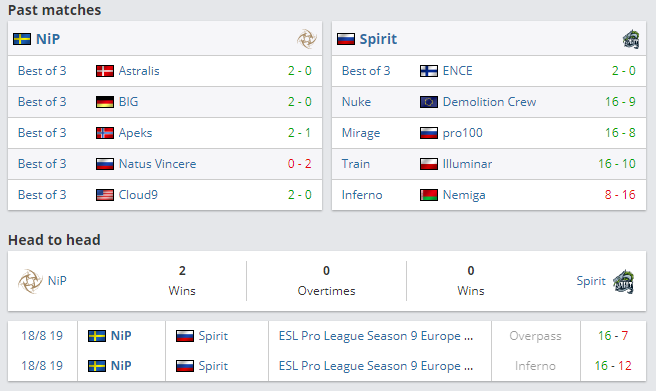Open the pro100 Mirage match row

pyautogui.click(x=489, y=133)
